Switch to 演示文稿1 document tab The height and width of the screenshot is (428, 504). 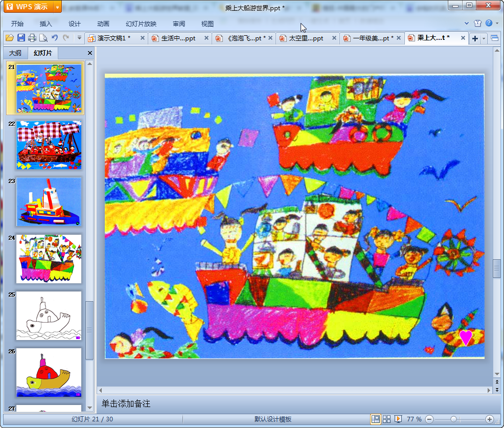(113, 38)
